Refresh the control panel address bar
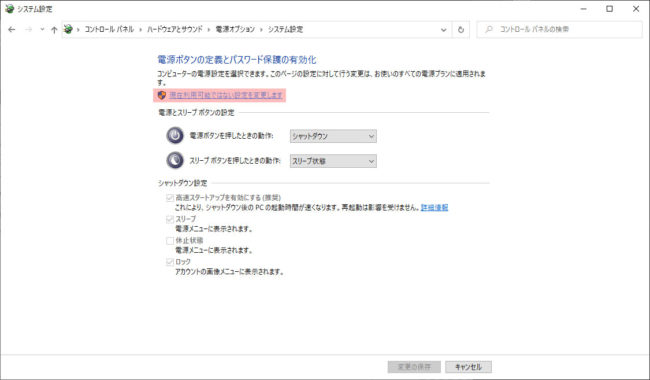 point(461,29)
